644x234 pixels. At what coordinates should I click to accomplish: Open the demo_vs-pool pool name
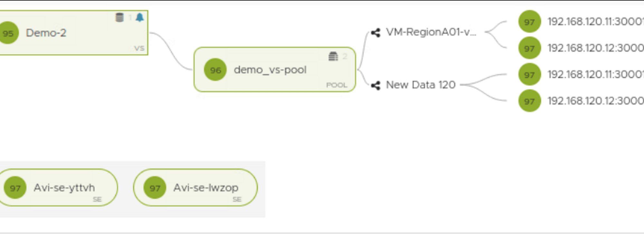tap(270, 70)
